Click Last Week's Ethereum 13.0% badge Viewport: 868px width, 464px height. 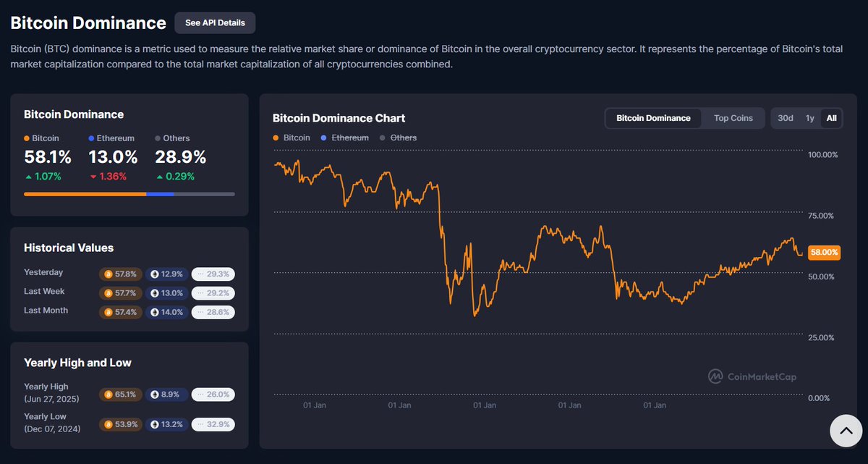click(166, 293)
